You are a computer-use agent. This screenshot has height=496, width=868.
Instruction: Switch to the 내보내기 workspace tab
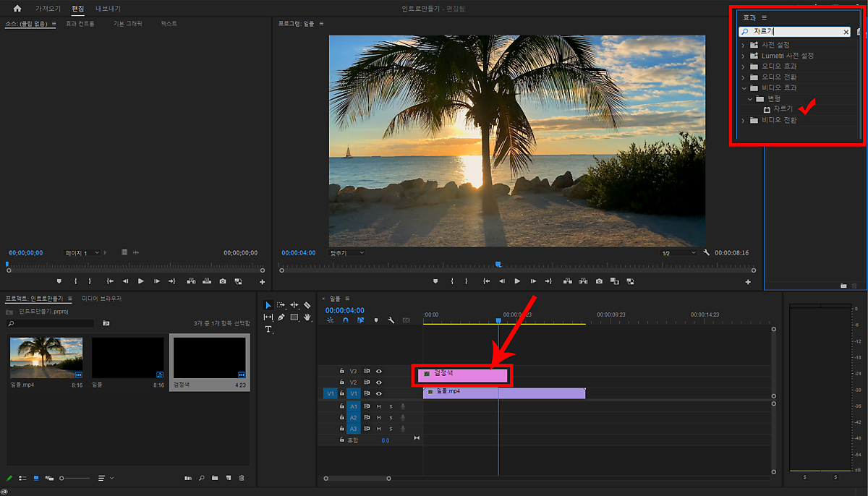[x=108, y=9]
